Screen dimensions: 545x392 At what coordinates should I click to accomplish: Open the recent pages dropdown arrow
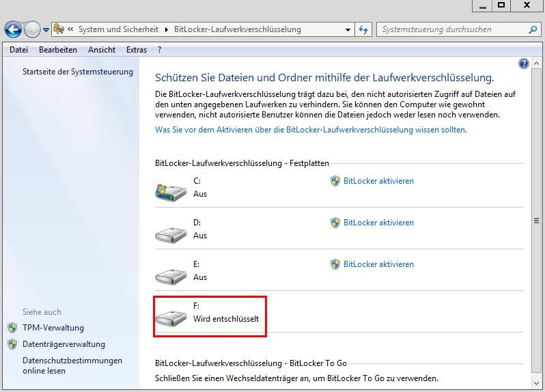click(x=46, y=30)
